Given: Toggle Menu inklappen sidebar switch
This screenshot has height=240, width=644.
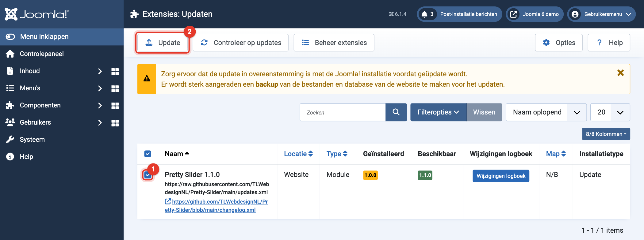Looking at the screenshot, I should coord(10,37).
